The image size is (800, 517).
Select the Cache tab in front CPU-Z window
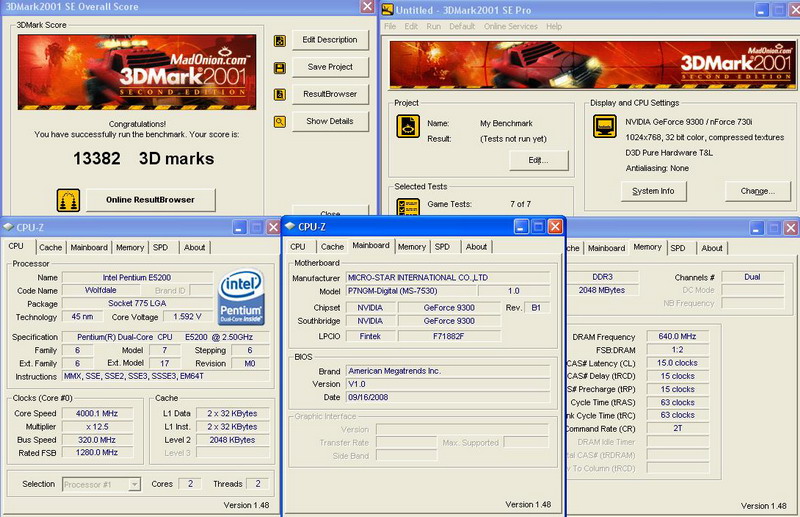coord(332,247)
